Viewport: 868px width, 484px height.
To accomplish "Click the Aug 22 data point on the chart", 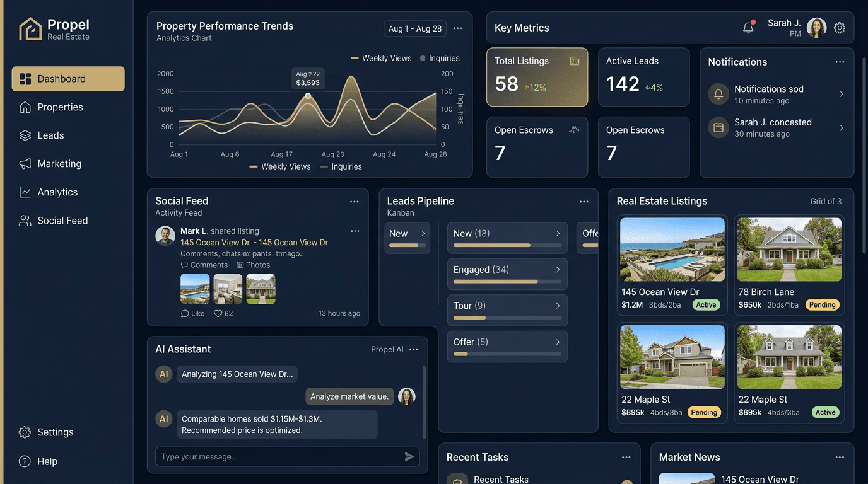I will (x=308, y=96).
